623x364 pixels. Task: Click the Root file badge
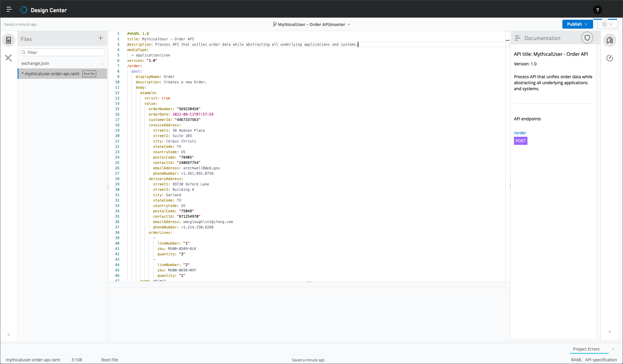pos(89,74)
